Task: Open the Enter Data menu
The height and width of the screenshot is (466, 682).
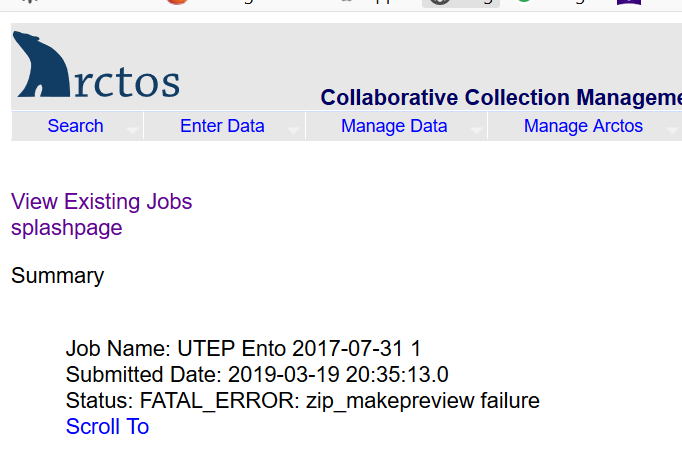Action: tap(222, 126)
